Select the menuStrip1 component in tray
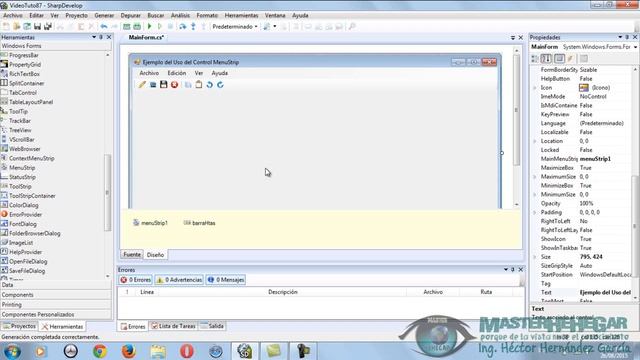This screenshot has height=360, width=640. click(150, 223)
